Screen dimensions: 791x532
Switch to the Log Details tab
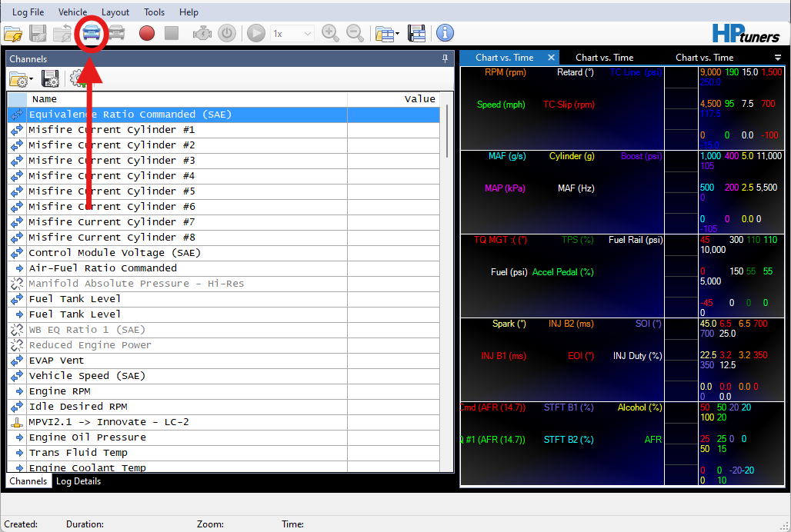(x=78, y=481)
